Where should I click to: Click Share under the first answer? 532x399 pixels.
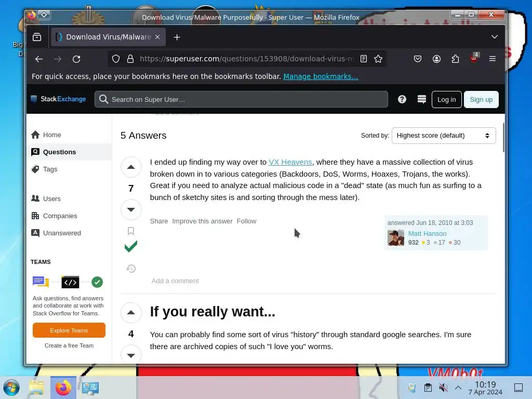point(159,221)
